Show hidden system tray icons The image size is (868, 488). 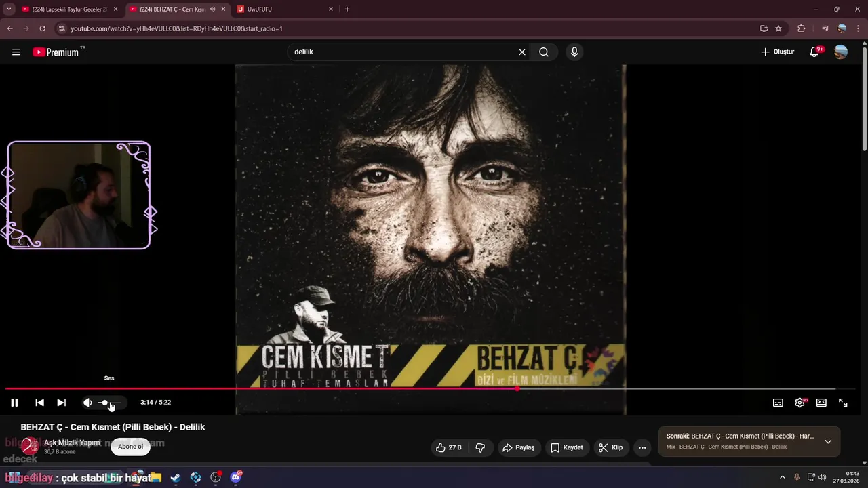pos(782,478)
